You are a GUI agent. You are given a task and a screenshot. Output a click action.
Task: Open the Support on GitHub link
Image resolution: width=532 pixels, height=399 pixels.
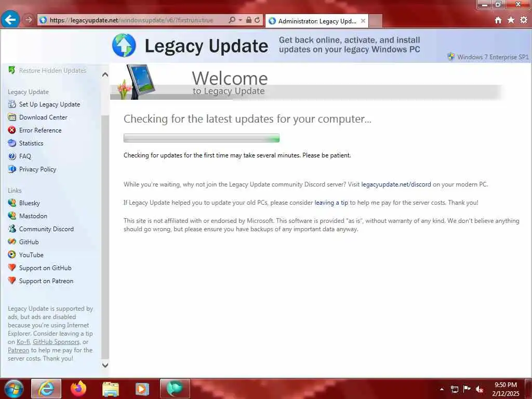[45, 268]
